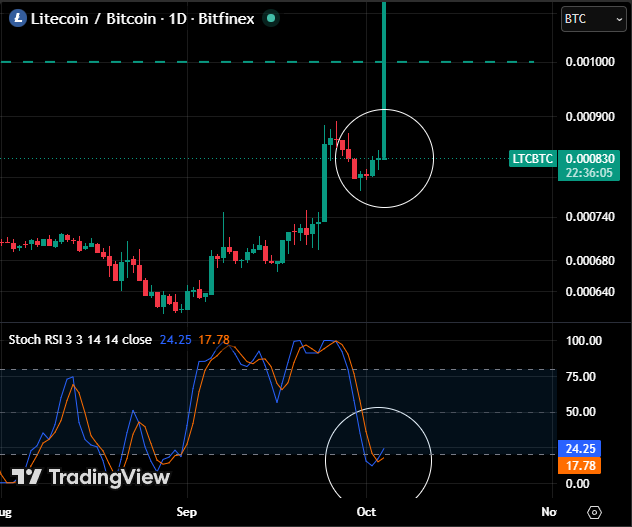This screenshot has width=632, height=527.
Task: Click the LTCBTC price label tag
Action: tap(532, 158)
